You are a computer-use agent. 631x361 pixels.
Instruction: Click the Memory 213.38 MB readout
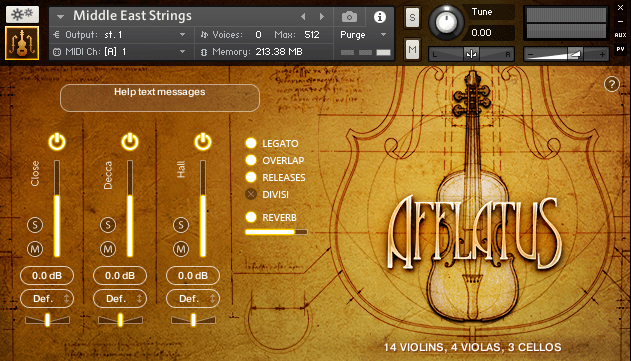click(279, 52)
